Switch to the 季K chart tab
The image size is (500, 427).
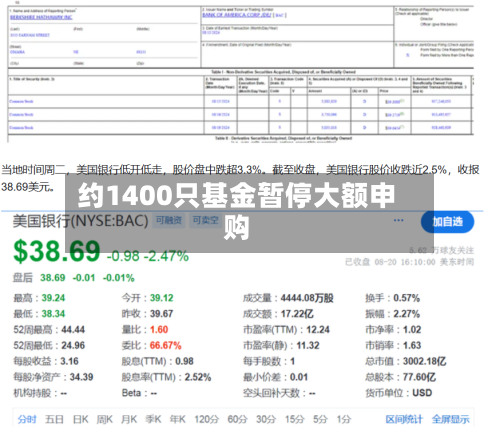153,419
